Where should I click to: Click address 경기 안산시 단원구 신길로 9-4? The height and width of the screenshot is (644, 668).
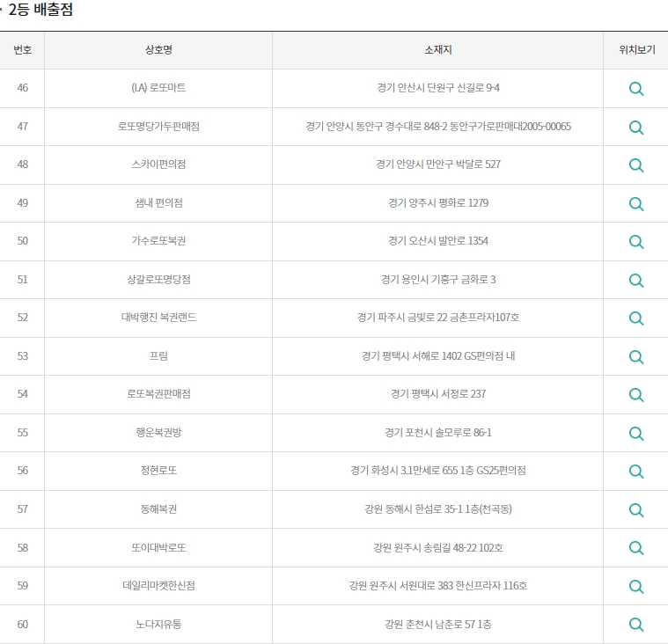pos(438,88)
